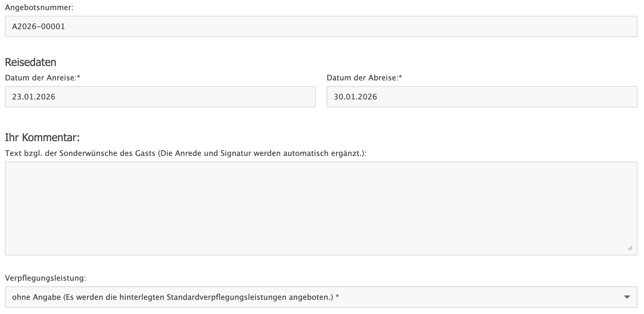
Task: Select the 'ohne Angabe' meal option text
Action: (x=36, y=297)
